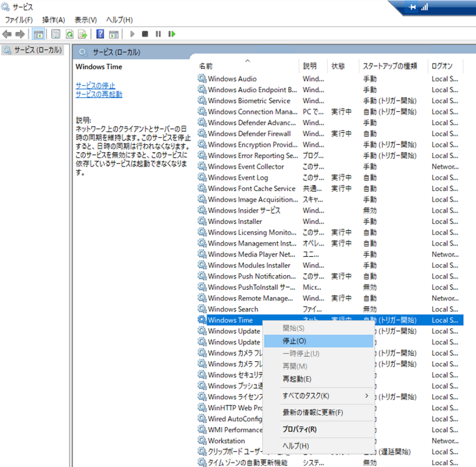Select the Windows Event Collector service

pos(330,166)
